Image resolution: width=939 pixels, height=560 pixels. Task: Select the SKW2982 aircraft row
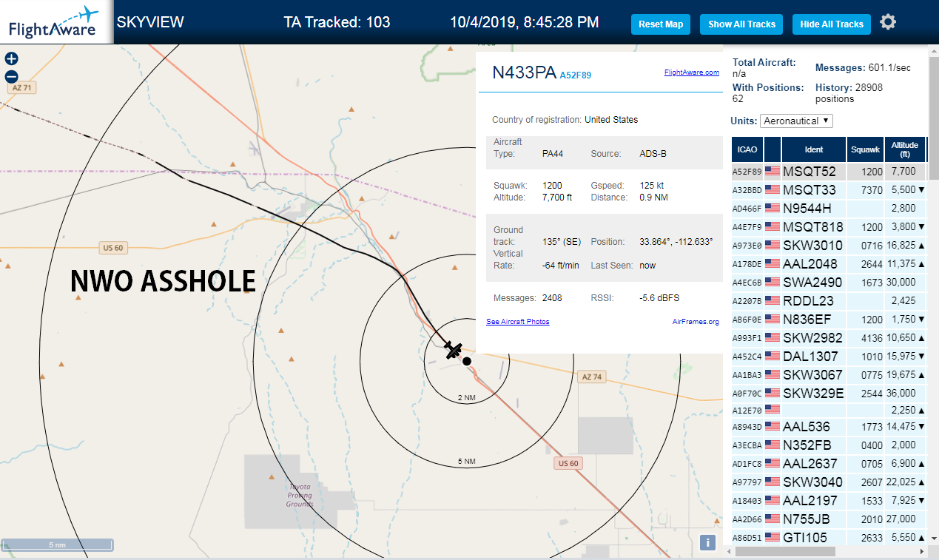[x=828, y=338]
